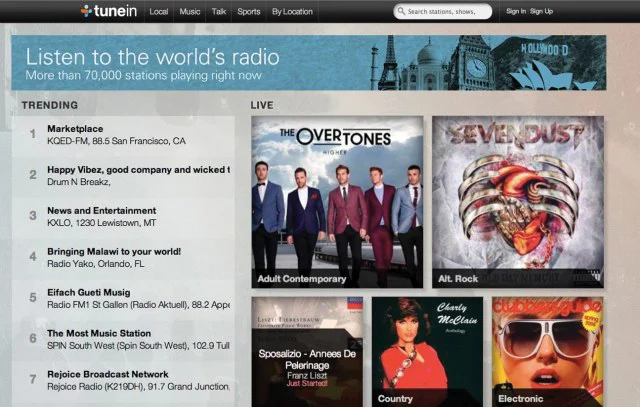This screenshot has height=407, width=640.
Task: Open The Most Music Station entry
Action: click(x=98, y=334)
